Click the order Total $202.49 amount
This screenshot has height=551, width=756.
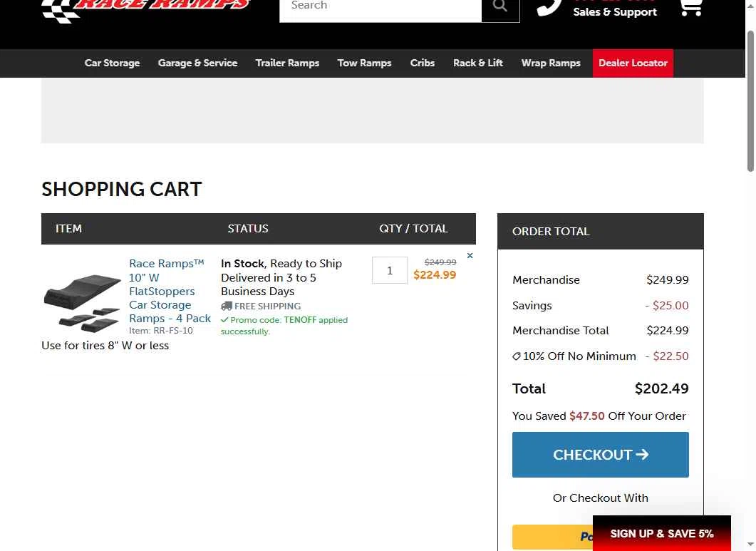tap(661, 389)
